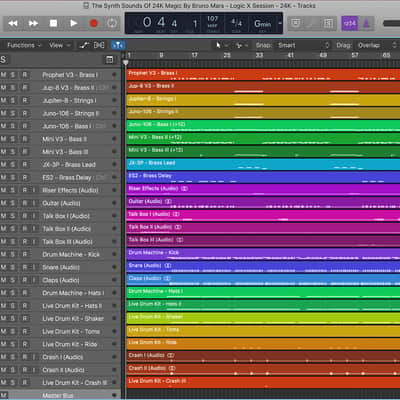The width and height of the screenshot is (400, 400).
Task: Click bar 33 on the timeline ruler
Action: pyautogui.click(x=259, y=55)
